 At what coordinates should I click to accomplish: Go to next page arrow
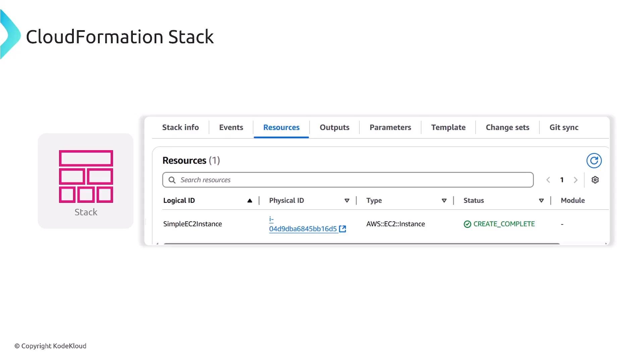(576, 180)
